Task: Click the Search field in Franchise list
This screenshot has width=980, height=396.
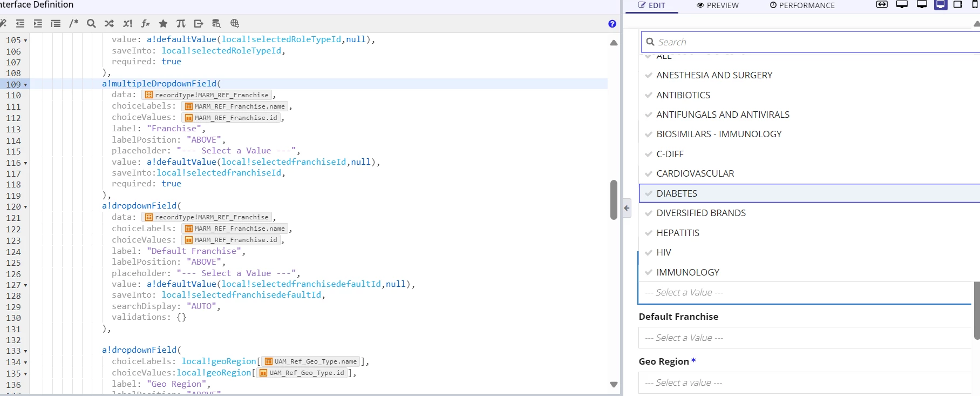Action: 811,42
